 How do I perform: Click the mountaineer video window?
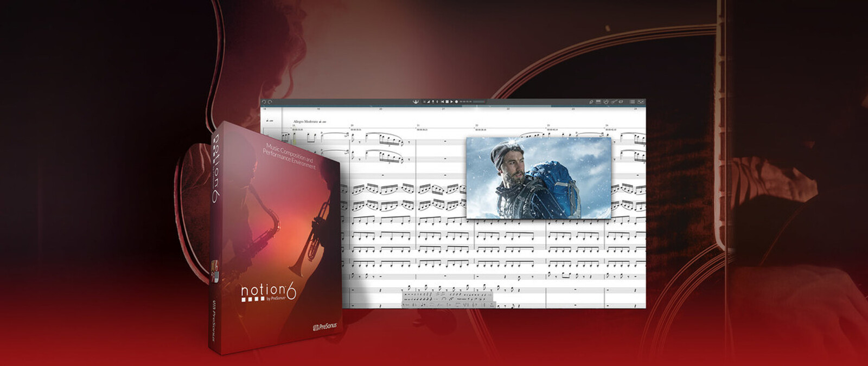click(538, 177)
